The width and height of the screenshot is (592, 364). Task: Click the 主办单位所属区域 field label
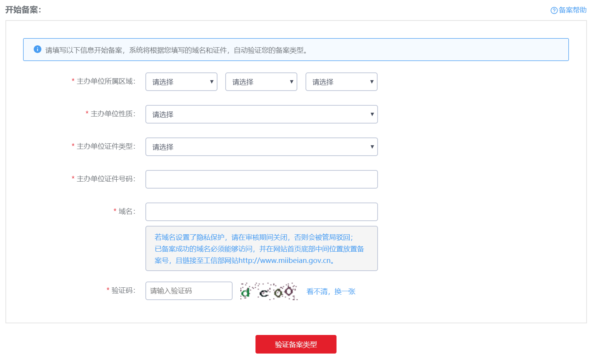pyautogui.click(x=105, y=81)
